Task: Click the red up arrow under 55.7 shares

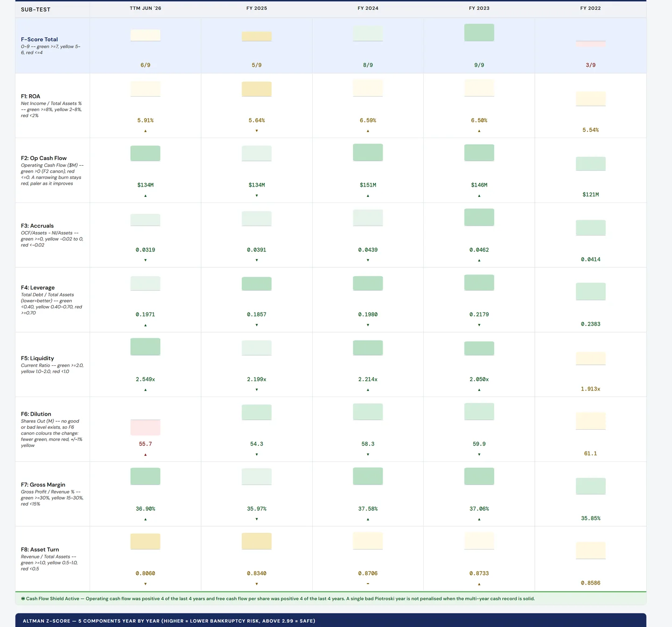Action: click(x=146, y=454)
